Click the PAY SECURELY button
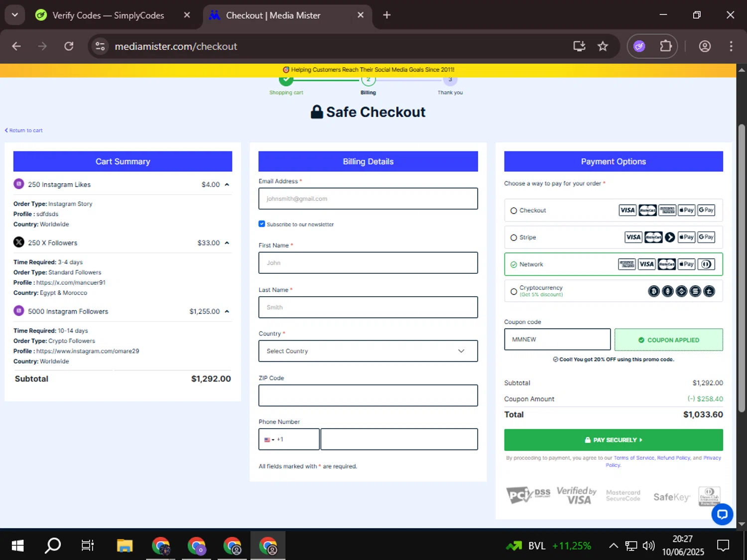Viewport: 747px width, 560px height. (613, 440)
